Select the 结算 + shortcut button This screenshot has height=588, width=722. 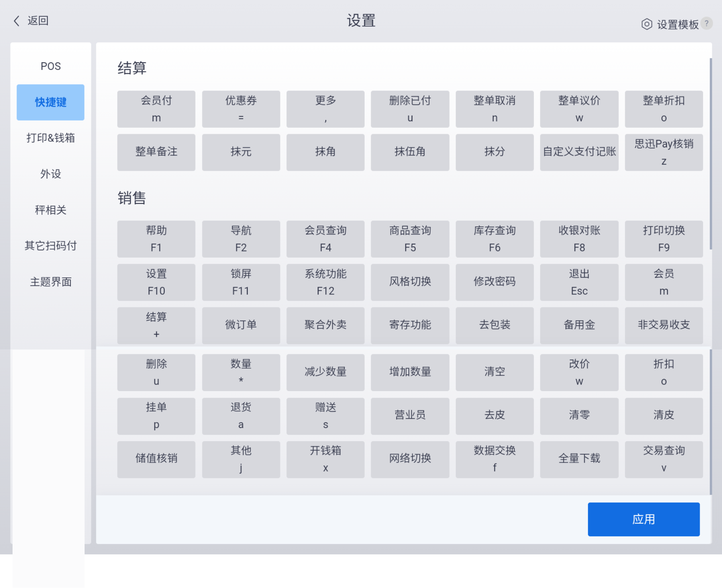(156, 326)
